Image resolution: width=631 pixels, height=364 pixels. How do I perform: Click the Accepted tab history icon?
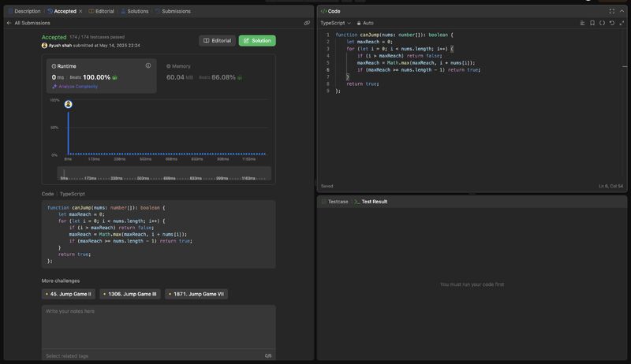click(x=50, y=11)
